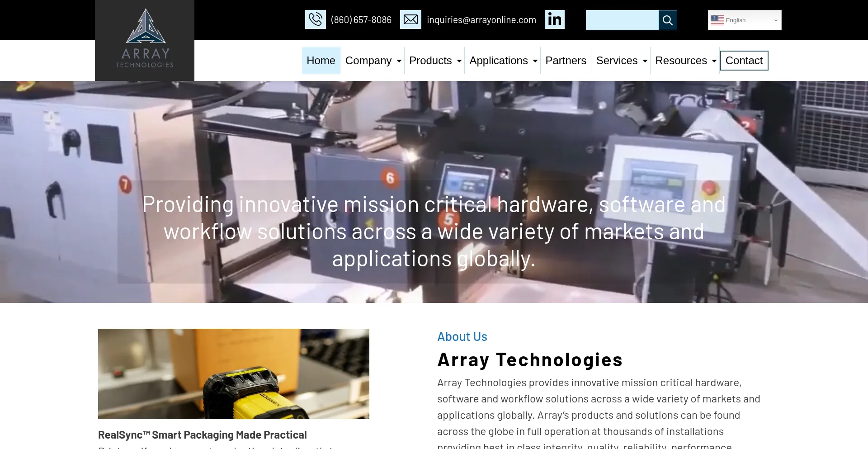Click the hero banner tagline text
This screenshot has height=449, width=868.
(x=434, y=232)
